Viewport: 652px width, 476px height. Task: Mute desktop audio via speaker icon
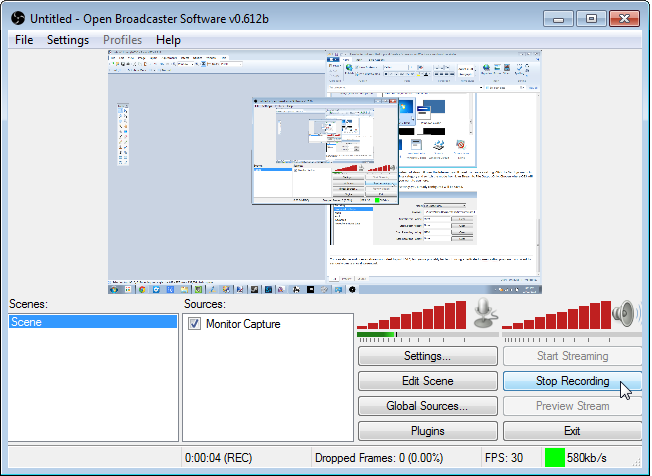pos(625,314)
